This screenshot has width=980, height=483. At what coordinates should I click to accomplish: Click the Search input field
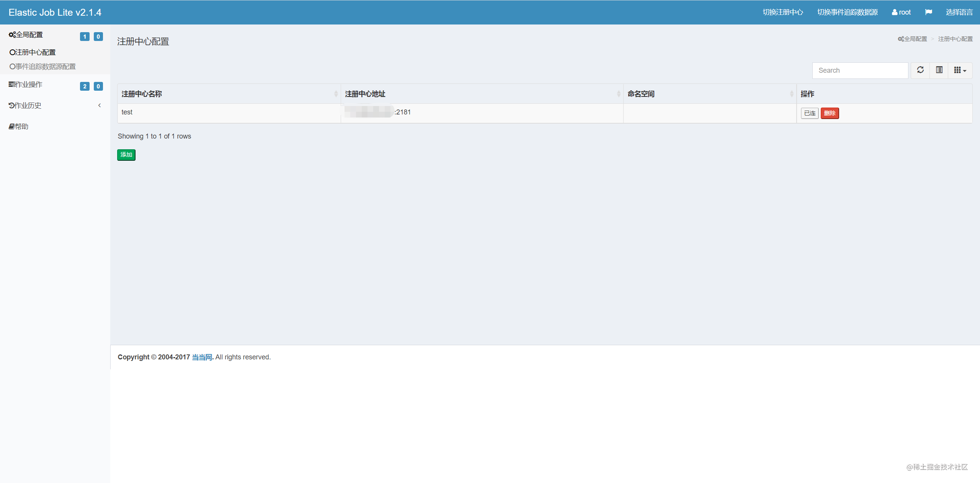pyautogui.click(x=860, y=70)
